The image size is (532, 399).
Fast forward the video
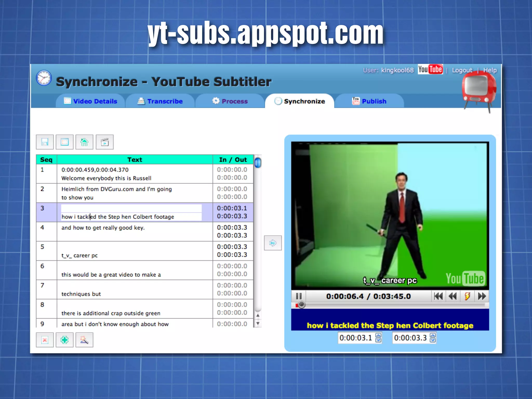(x=482, y=296)
